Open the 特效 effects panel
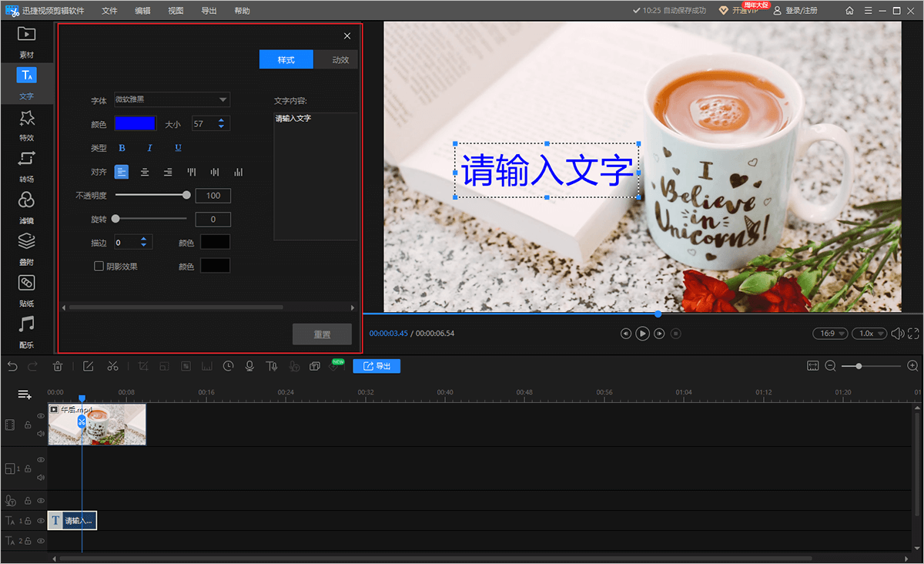 [x=26, y=125]
